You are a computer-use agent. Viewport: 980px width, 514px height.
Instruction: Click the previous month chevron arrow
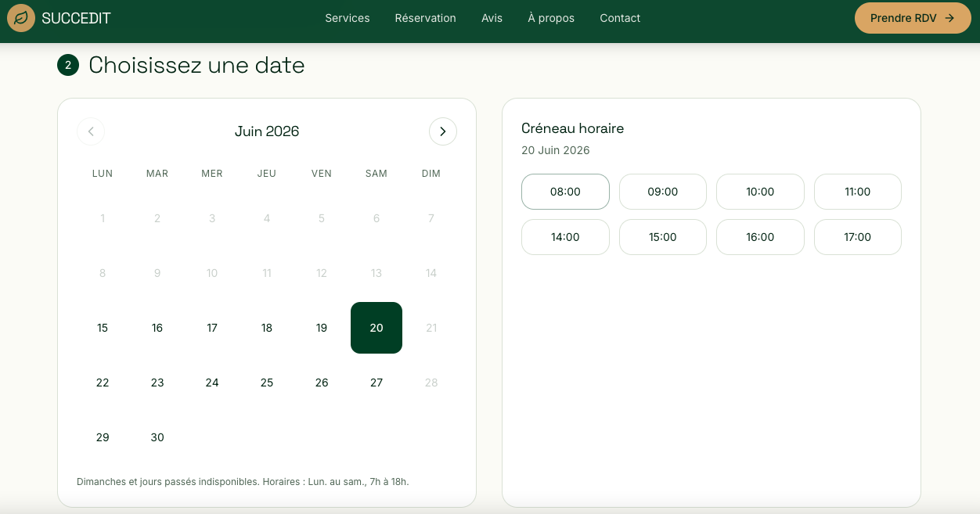91,131
